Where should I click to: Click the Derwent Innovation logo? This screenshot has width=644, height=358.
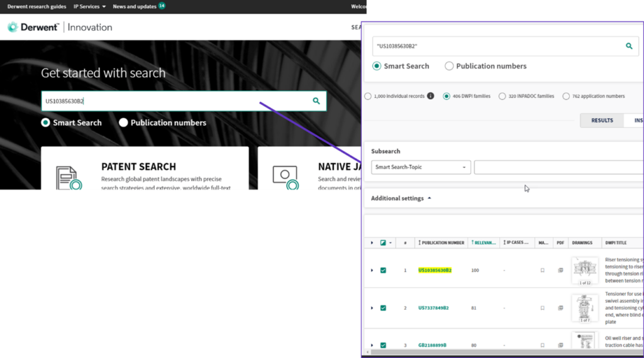point(60,27)
